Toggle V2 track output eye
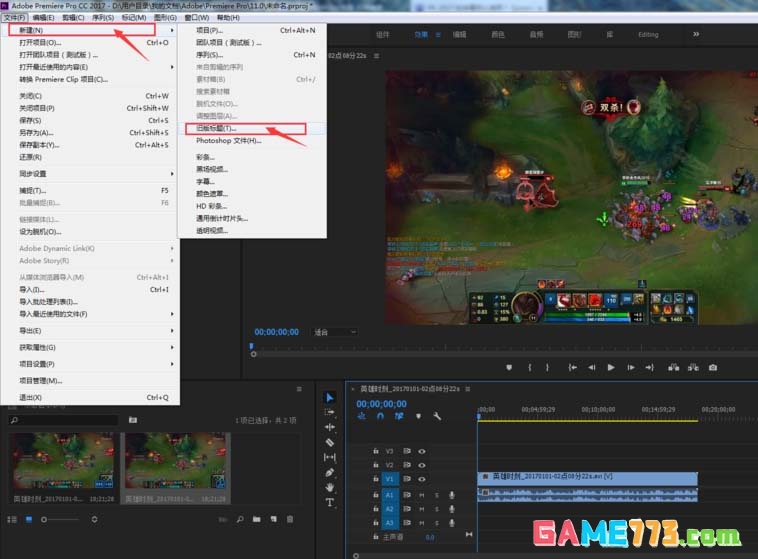The width and height of the screenshot is (758, 559). click(x=422, y=465)
